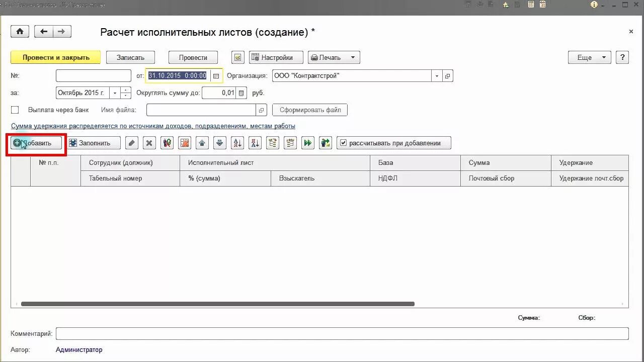Click the first list settings icon after sorting

(x=273, y=143)
